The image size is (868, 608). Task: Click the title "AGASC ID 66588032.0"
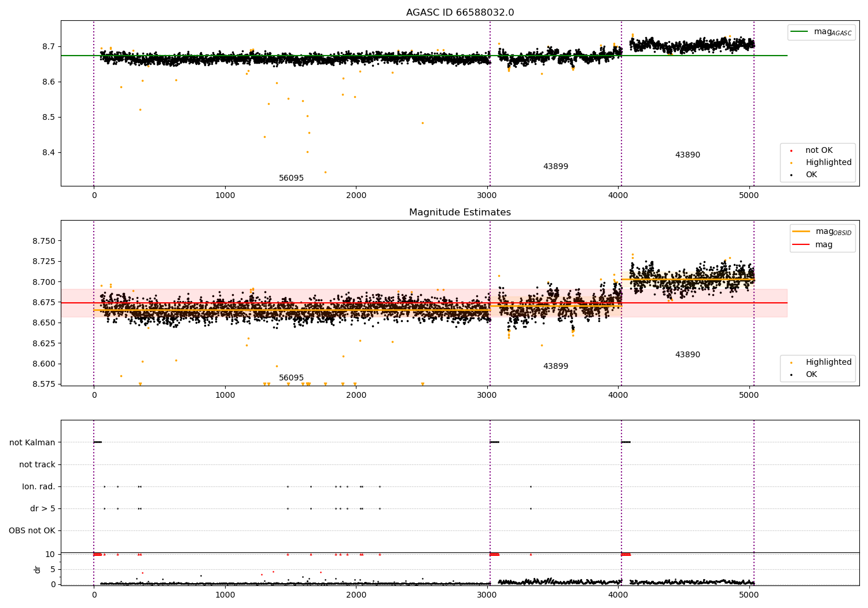click(x=460, y=13)
